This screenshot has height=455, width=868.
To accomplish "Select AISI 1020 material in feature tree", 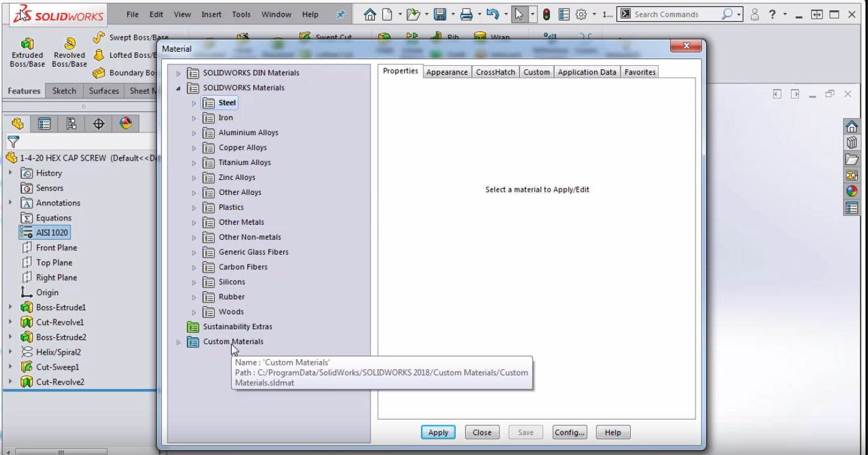I will (45, 233).
